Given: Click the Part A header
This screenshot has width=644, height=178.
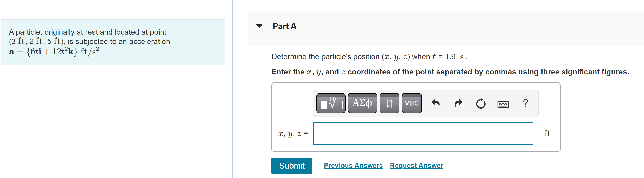Looking at the screenshot, I should 284,26.
